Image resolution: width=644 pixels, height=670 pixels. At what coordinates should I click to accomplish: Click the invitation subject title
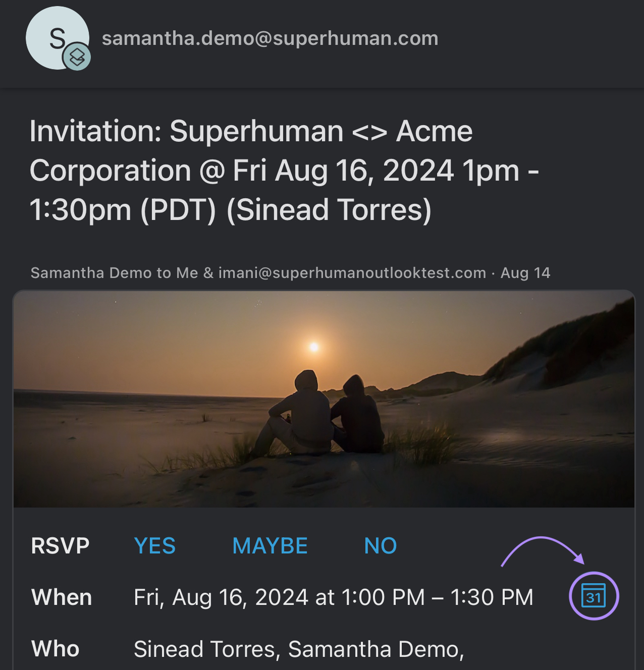tap(284, 171)
